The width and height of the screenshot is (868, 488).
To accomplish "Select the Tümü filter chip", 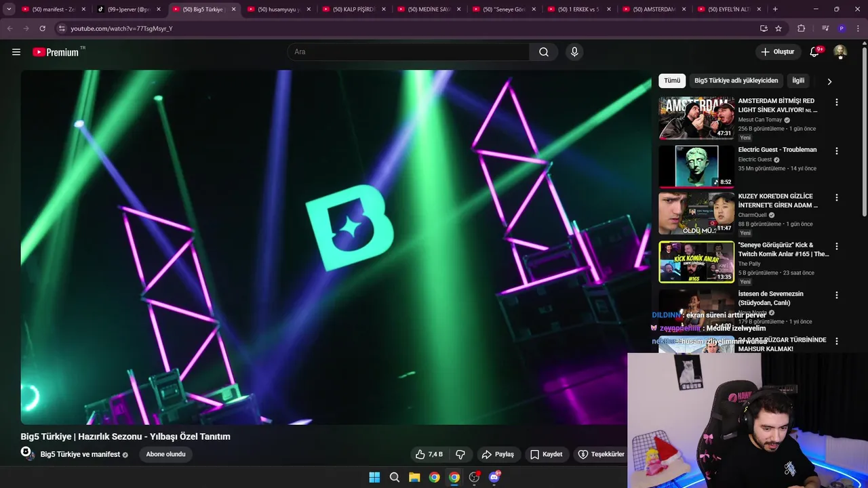I will point(672,81).
